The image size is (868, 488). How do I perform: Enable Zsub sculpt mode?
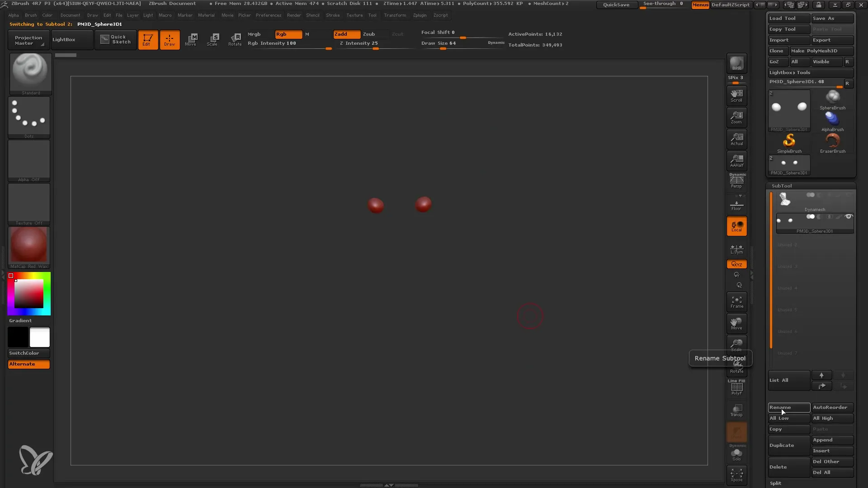(375, 34)
